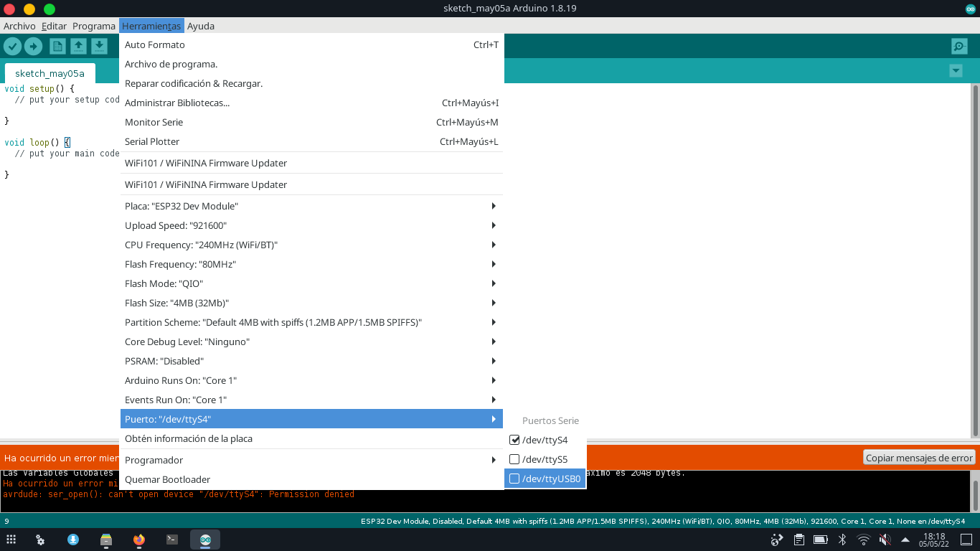The height and width of the screenshot is (551, 980).
Task: Click the editor vertical scrollbar
Action: (x=975, y=260)
